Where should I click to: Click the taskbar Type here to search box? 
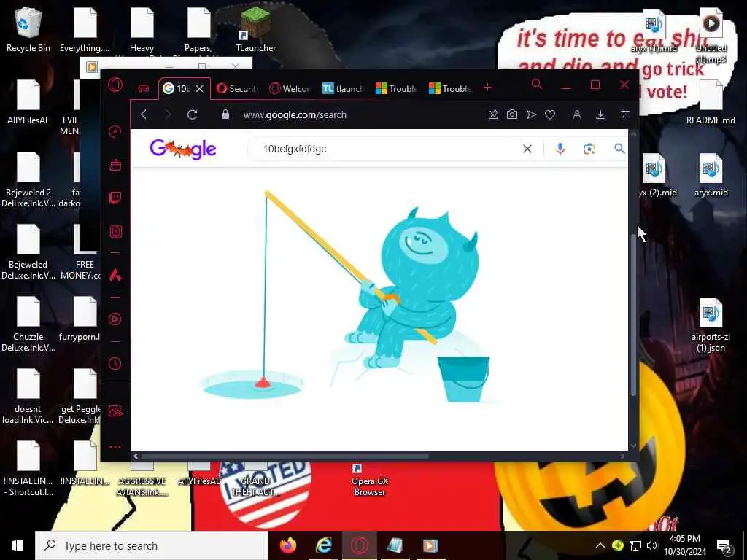[152, 545]
